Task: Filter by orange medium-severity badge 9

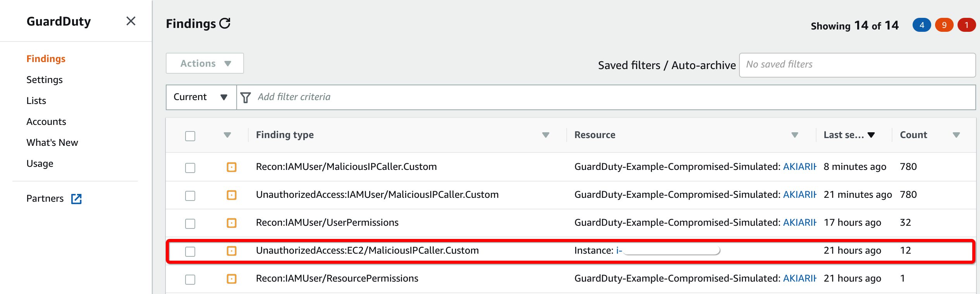Action: click(944, 25)
